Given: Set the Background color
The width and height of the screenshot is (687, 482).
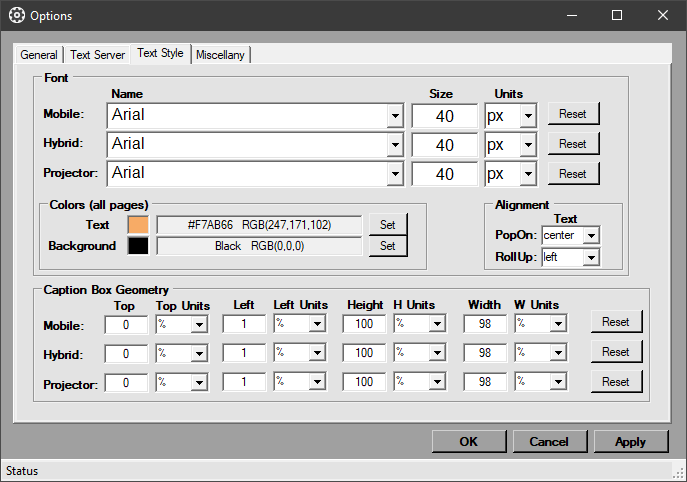Looking at the screenshot, I should click(x=388, y=246).
